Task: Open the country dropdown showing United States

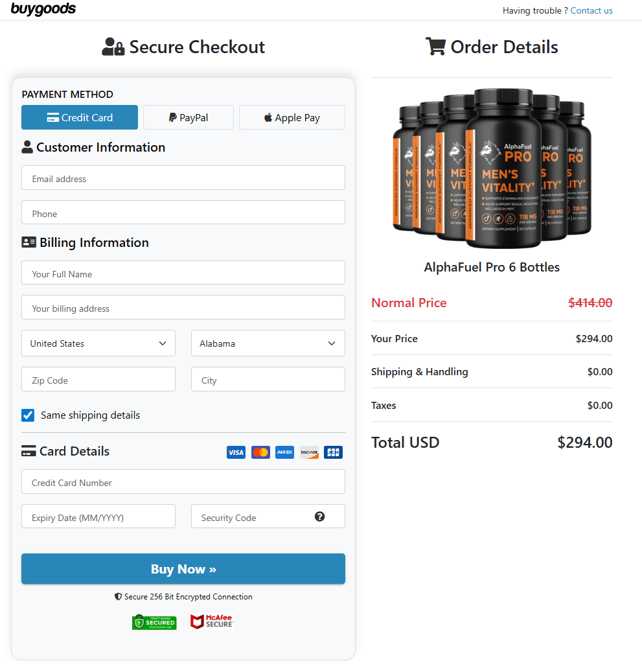Action: click(98, 343)
